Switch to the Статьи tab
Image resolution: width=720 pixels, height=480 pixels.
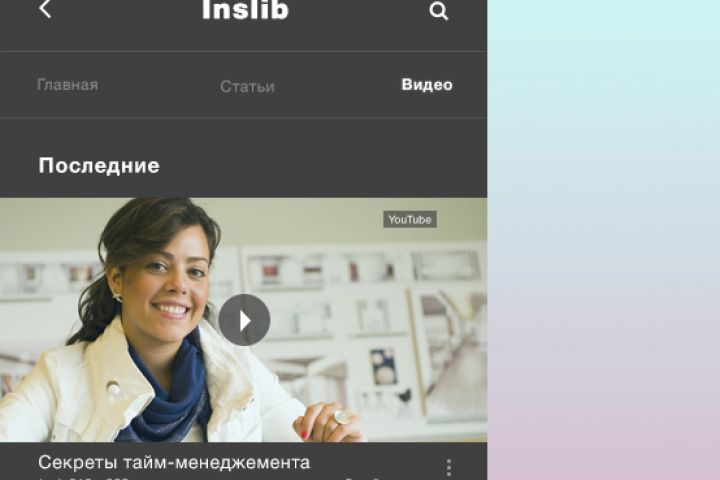click(247, 86)
